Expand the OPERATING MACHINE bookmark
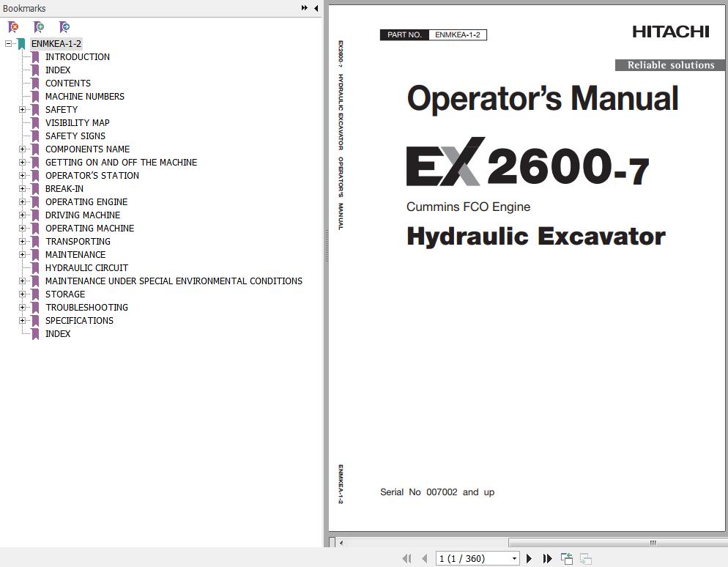The height and width of the screenshot is (567, 728). [22, 229]
